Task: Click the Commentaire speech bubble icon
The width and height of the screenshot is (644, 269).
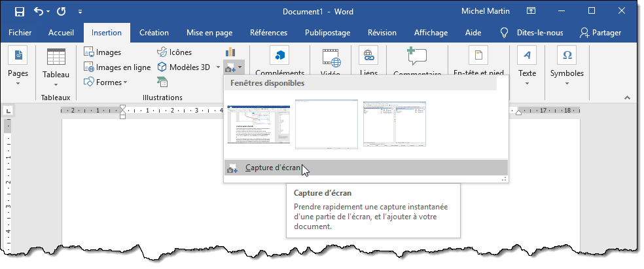Action: click(x=416, y=56)
